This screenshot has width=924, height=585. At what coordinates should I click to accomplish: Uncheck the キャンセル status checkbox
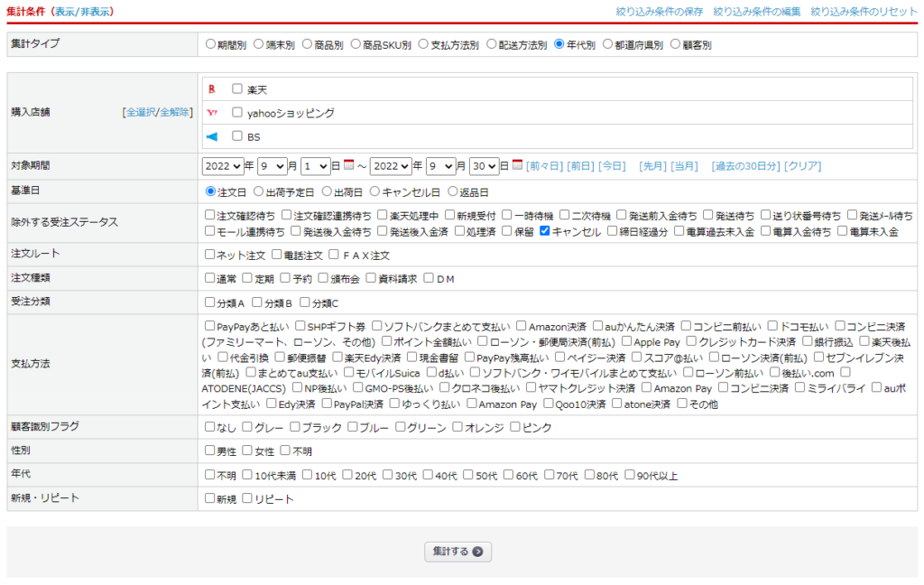(x=545, y=231)
